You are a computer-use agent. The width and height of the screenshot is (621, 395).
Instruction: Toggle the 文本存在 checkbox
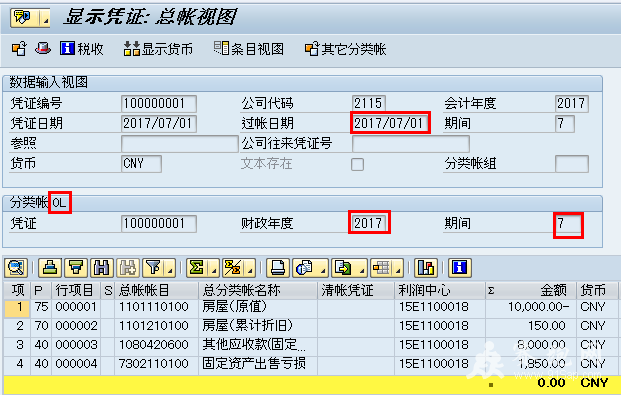(x=357, y=164)
